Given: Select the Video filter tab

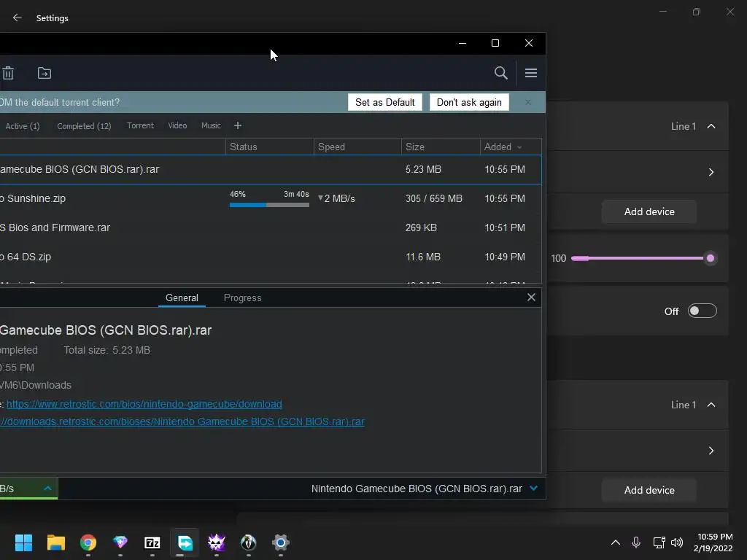Looking at the screenshot, I should tap(177, 125).
